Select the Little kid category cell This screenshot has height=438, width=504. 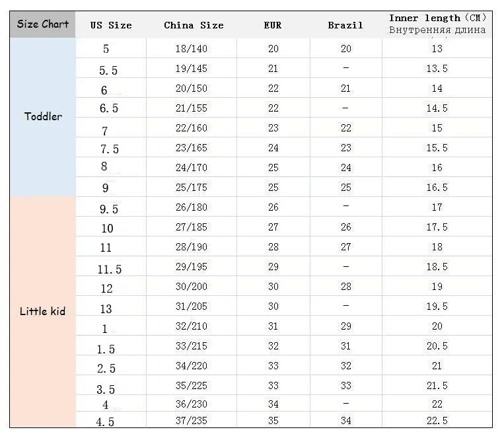[x=43, y=312]
